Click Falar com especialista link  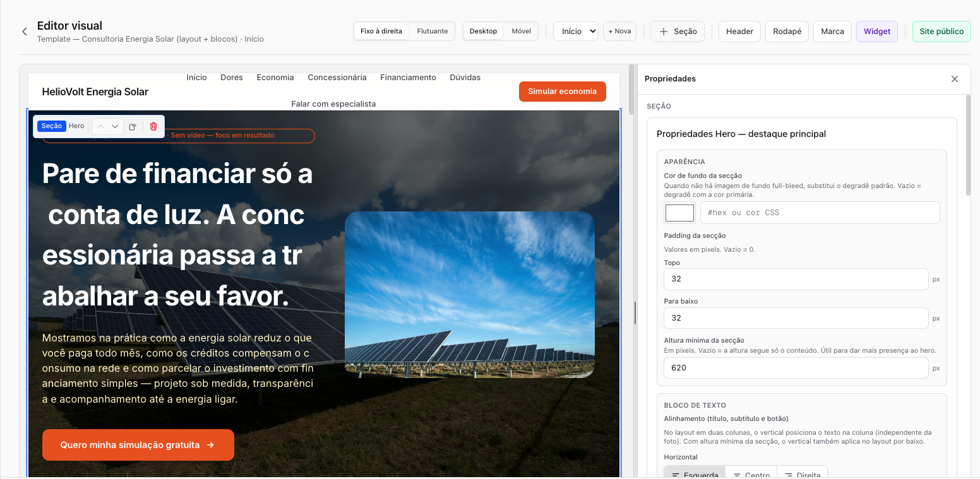click(333, 103)
